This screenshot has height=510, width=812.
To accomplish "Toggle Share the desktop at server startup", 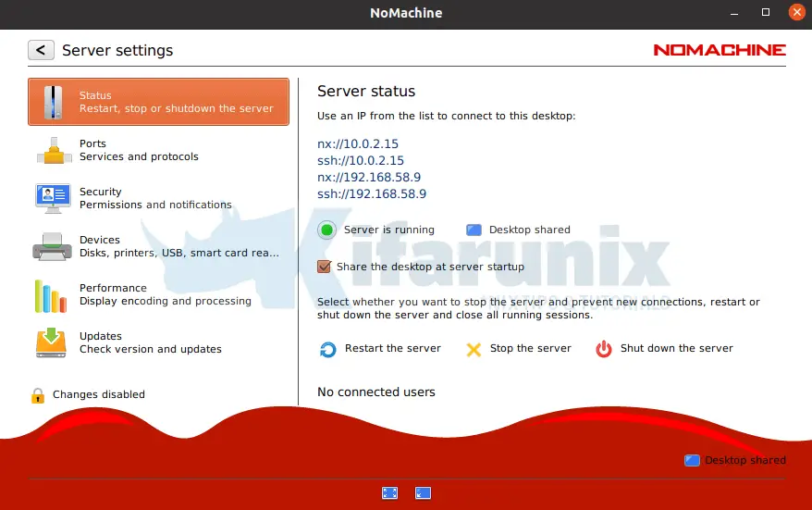I will 325,267.
